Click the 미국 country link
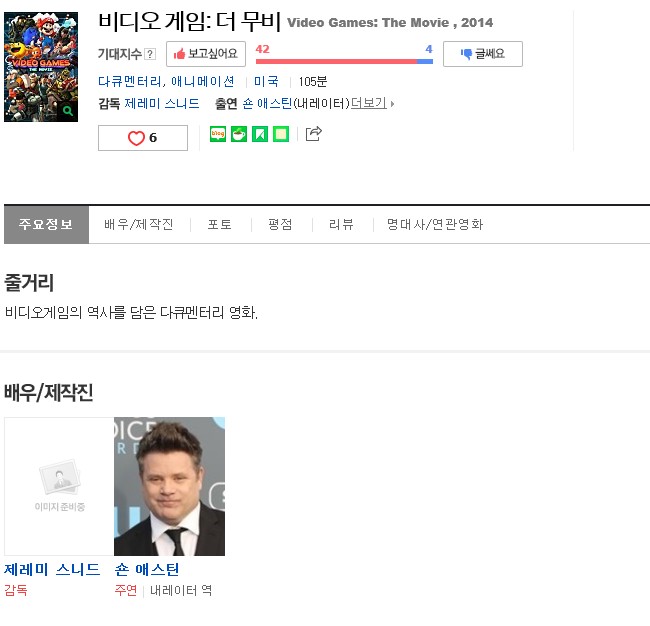650x626 pixels. (x=266, y=81)
